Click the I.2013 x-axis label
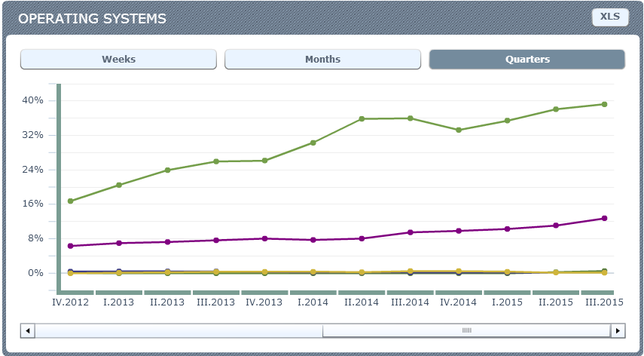644x356 pixels. coord(119,302)
